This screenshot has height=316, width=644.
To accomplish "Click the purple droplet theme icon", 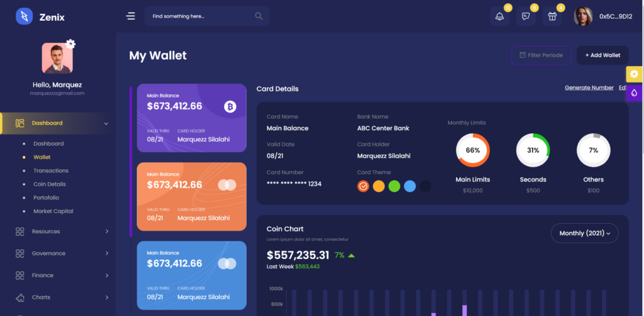I will 635,93.
